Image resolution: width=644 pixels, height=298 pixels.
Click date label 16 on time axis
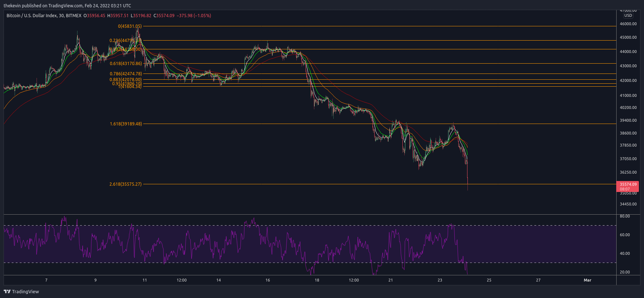[x=268, y=280]
